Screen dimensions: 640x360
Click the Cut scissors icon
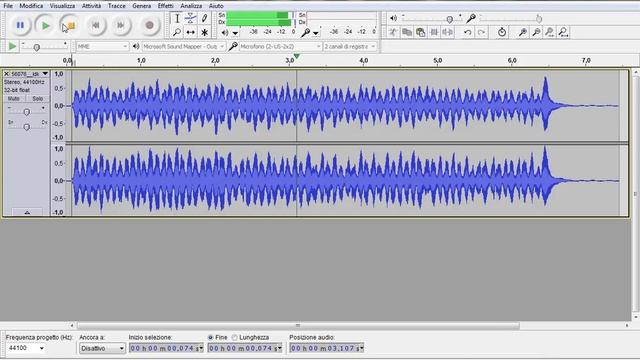[393, 32]
